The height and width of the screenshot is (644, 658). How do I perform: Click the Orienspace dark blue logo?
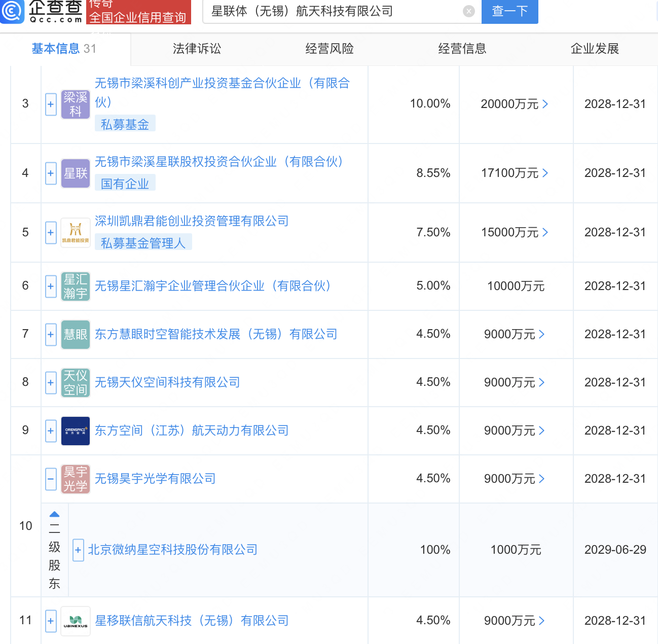[76, 431]
